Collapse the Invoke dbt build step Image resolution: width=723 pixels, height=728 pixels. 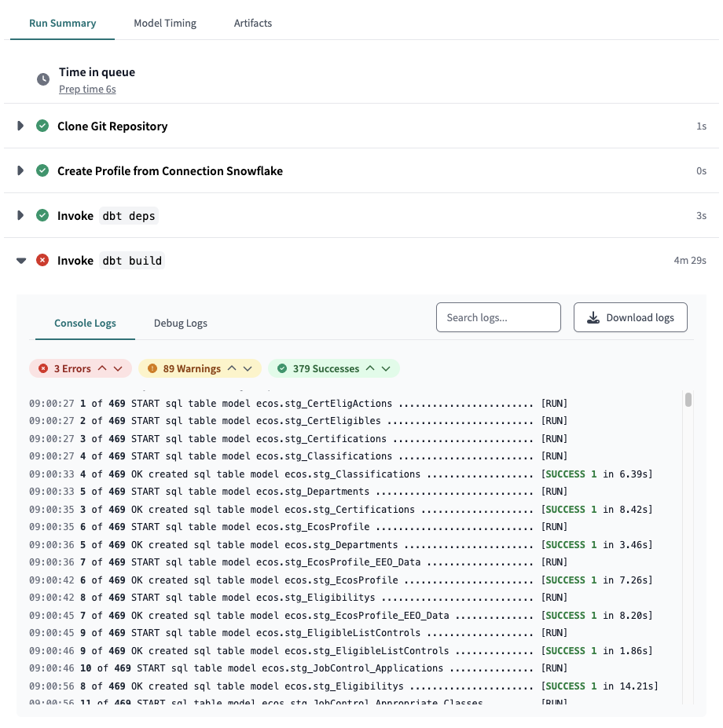pos(21,261)
